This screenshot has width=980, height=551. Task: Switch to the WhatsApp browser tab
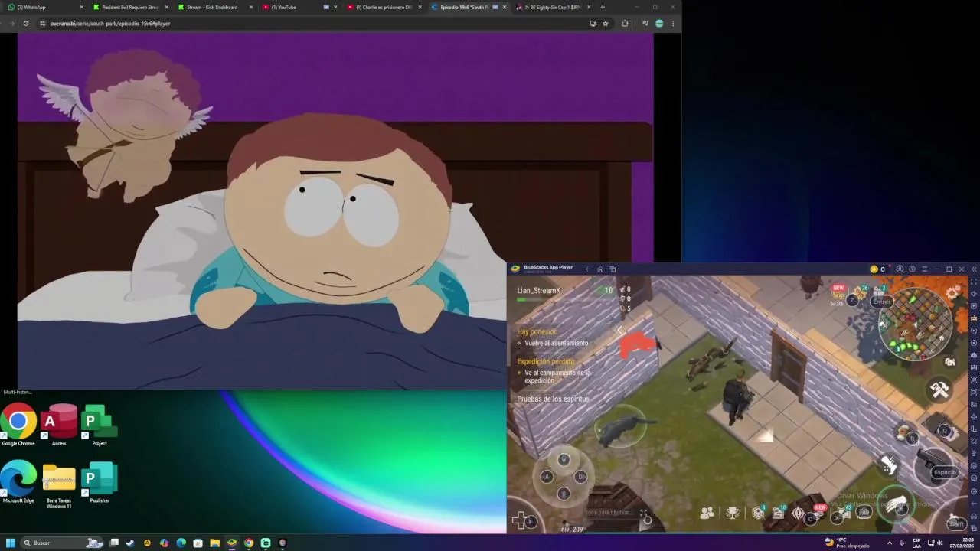click(44, 7)
